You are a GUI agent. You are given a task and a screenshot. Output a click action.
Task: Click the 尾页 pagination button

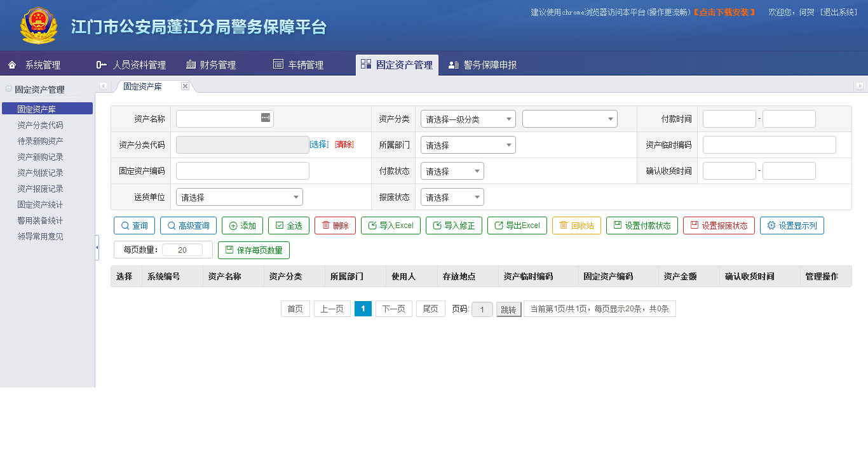click(x=431, y=309)
